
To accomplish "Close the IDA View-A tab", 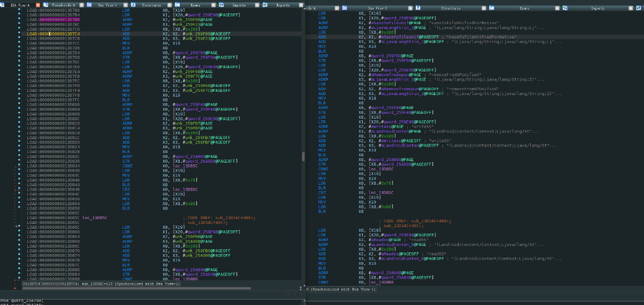I will [37, 4].
